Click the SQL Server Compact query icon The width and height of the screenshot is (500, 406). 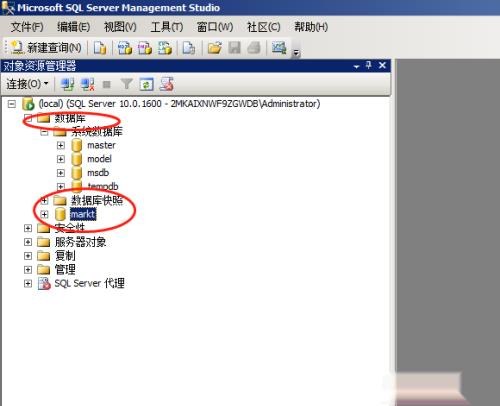(x=189, y=48)
